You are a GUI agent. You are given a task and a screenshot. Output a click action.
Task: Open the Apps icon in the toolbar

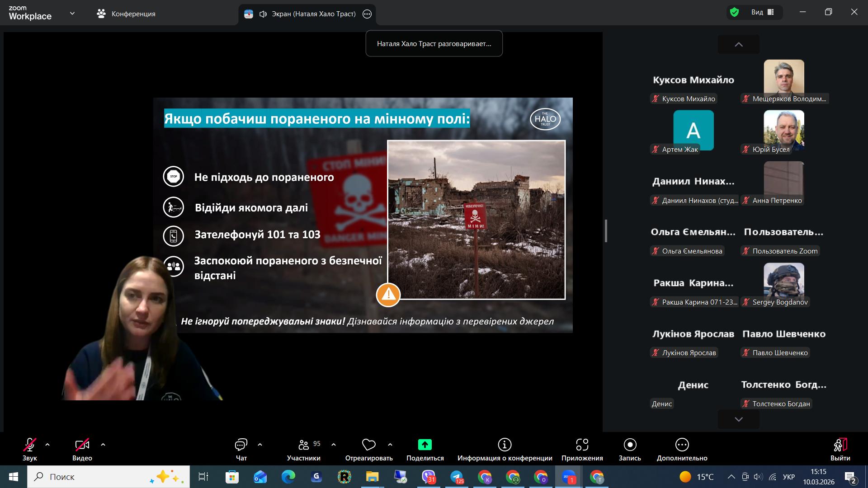[582, 445]
